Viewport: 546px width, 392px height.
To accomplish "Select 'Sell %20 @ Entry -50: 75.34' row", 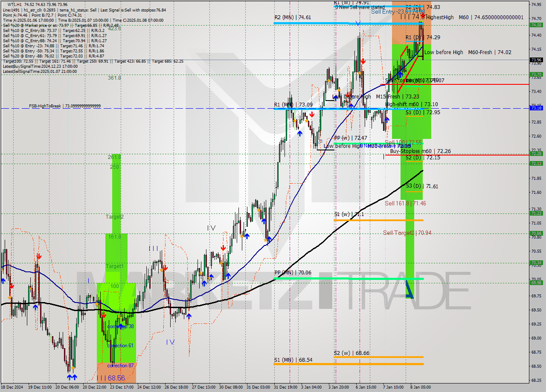I will (53, 51).
